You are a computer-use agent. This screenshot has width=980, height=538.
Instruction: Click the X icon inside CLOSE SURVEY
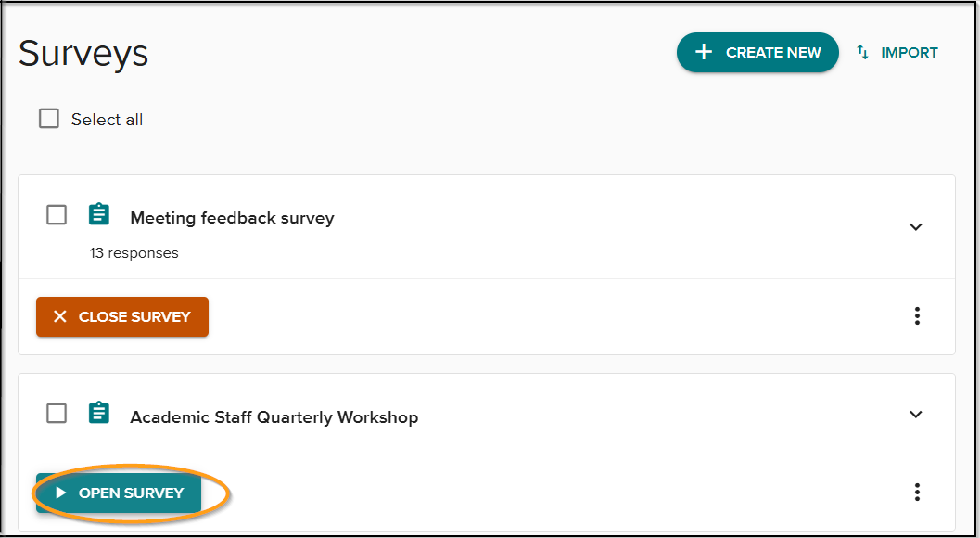coord(60,316)
